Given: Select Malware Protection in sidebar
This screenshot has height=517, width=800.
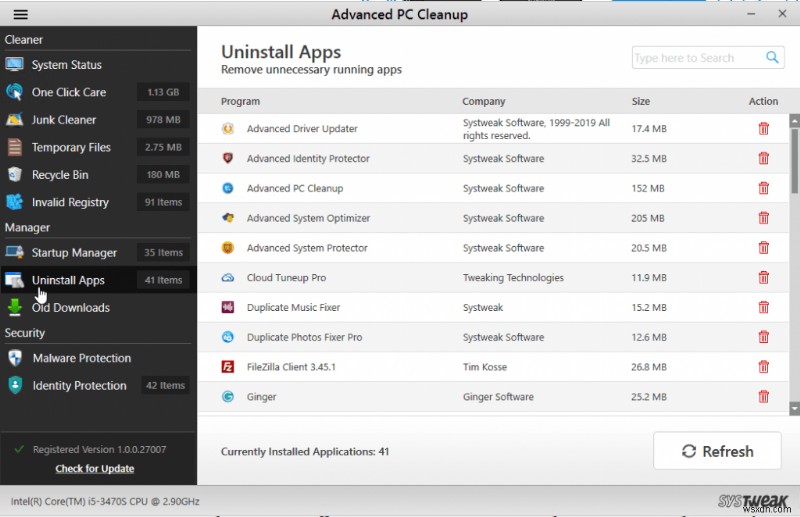Looking at the screenshot, I should tap(81, 358).
